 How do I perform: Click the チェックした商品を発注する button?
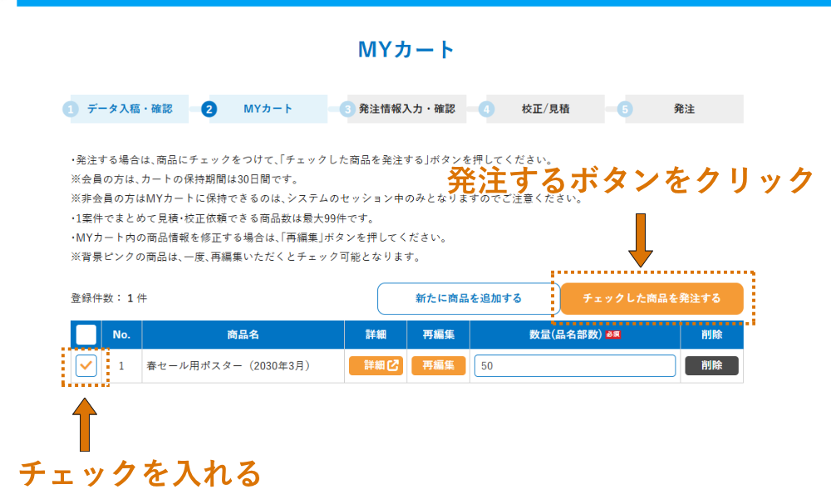(x=652, y=299)
